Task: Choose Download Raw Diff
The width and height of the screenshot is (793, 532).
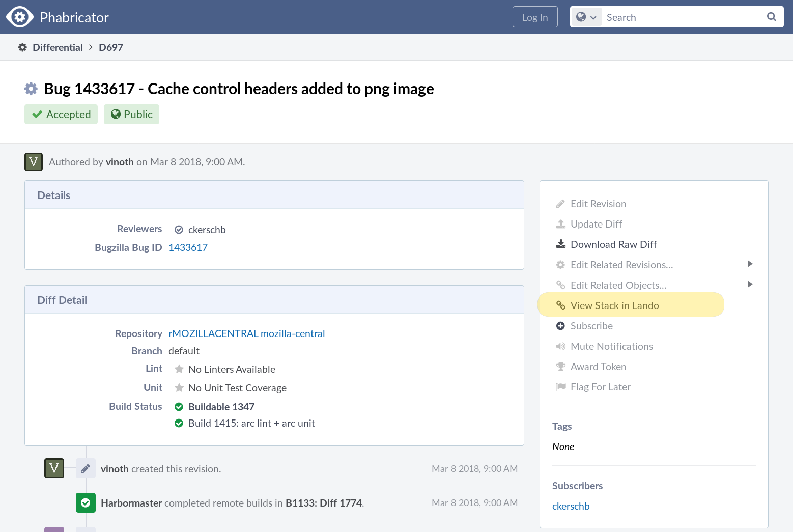Action: pos(614,244)
